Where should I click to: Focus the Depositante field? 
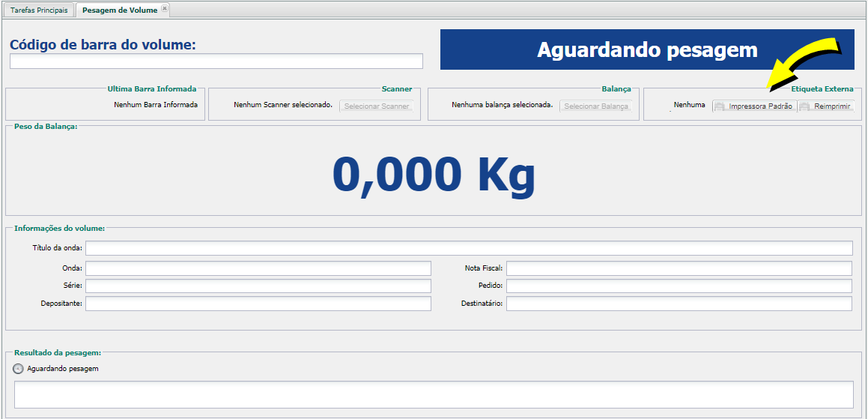(258, 304)
